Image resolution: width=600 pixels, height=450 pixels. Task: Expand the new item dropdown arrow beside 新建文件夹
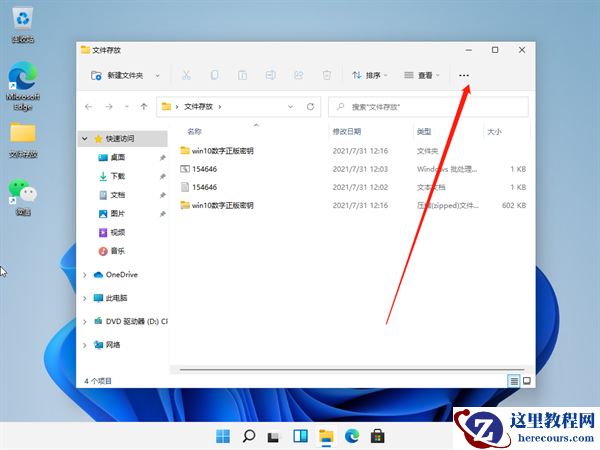coord(157,76)
